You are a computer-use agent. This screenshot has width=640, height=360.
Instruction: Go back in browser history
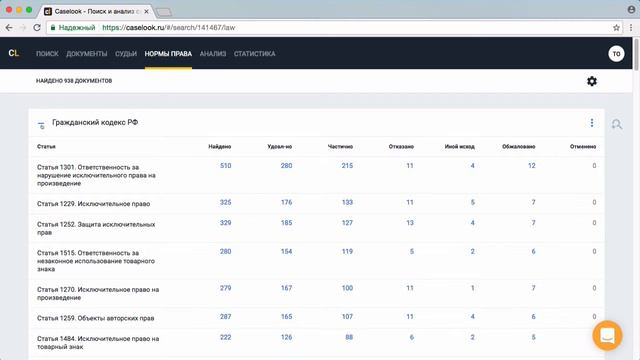(x=9, y=28)
